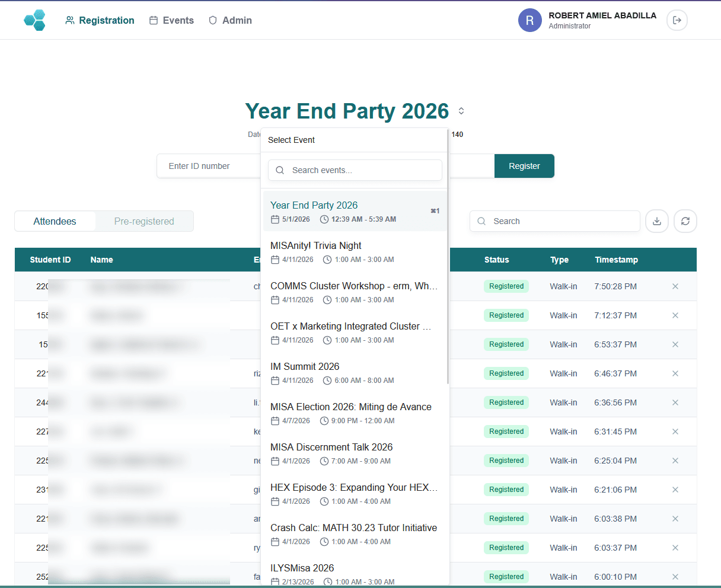Click the download export icon
721x588 pixels.
pos(657,221)
